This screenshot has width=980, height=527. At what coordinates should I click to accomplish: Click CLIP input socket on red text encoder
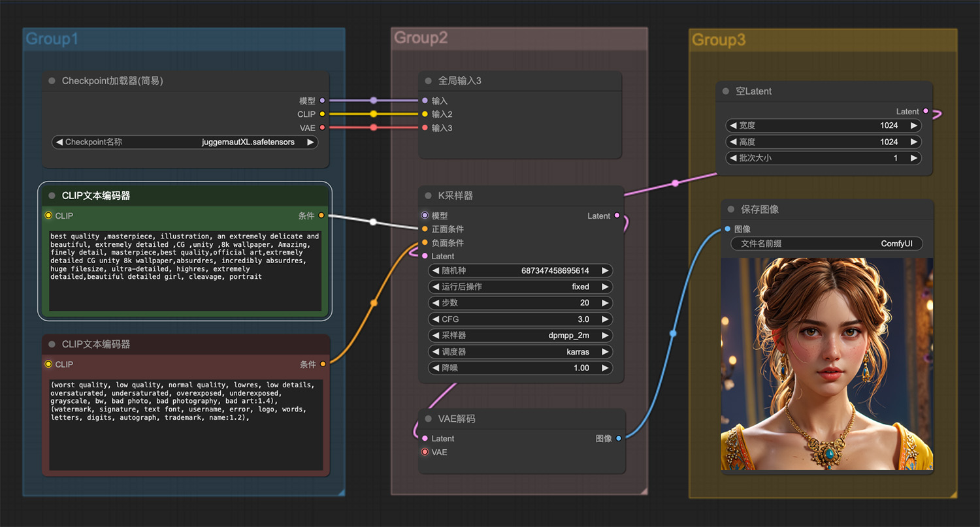[48, 364]
